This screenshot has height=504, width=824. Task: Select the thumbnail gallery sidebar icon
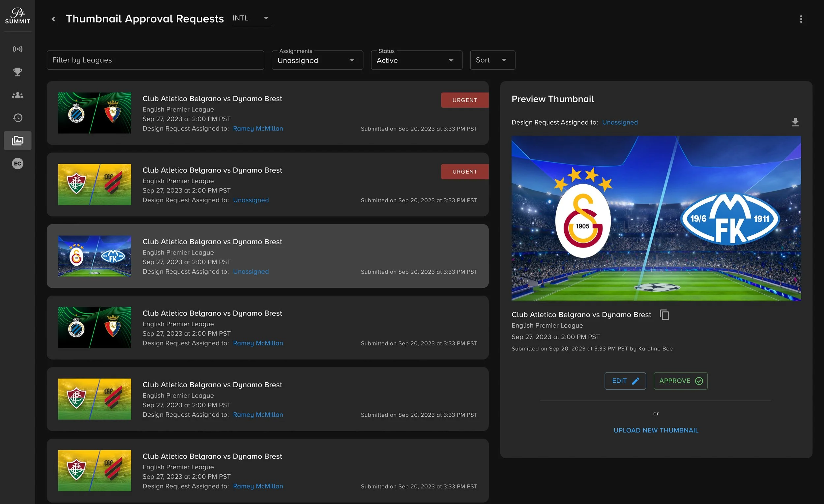(17, 140)
